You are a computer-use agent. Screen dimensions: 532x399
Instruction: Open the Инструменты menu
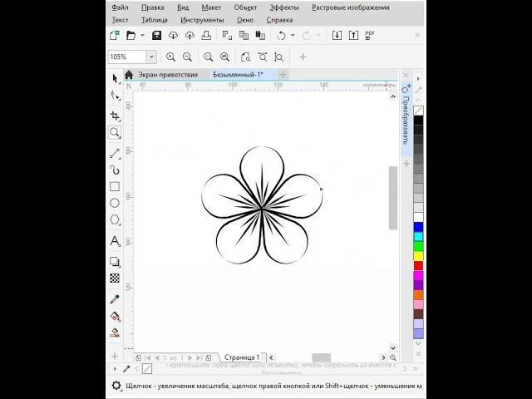pos(202,20)
